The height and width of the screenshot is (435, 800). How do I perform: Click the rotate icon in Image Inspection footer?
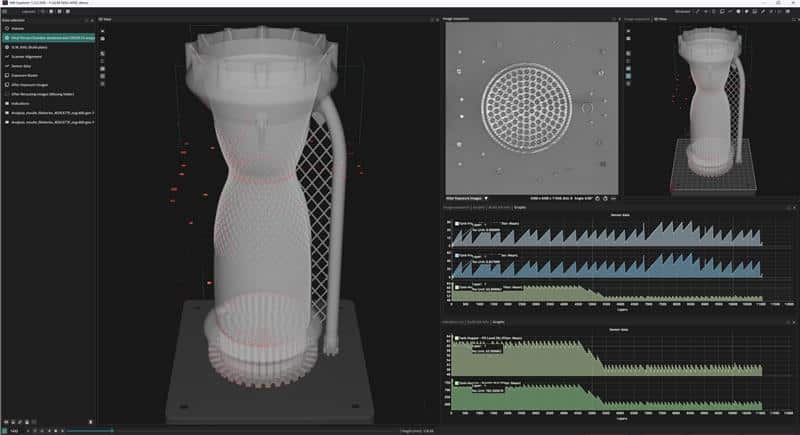(596, 198)
